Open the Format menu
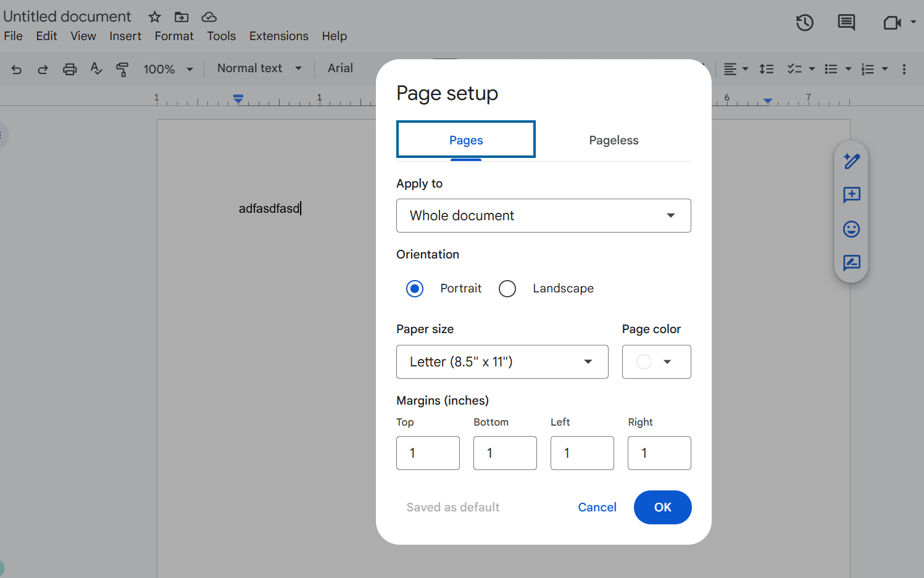924x578 pixels. tap(173, 36)
